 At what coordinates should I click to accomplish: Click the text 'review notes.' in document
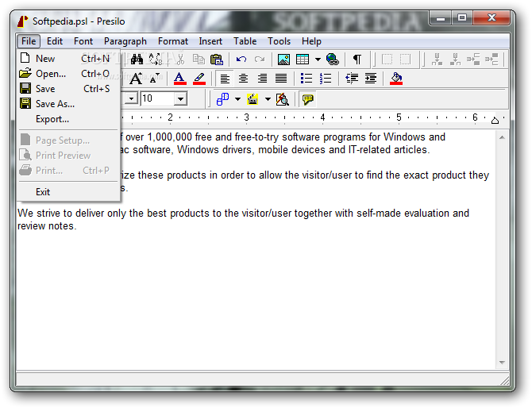click(47, 226)
